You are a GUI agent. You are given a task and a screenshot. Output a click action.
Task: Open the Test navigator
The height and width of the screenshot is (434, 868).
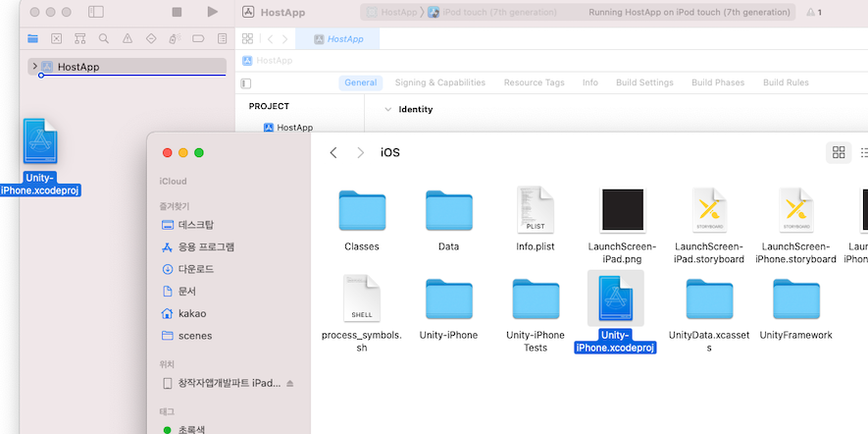click(151, 39)
